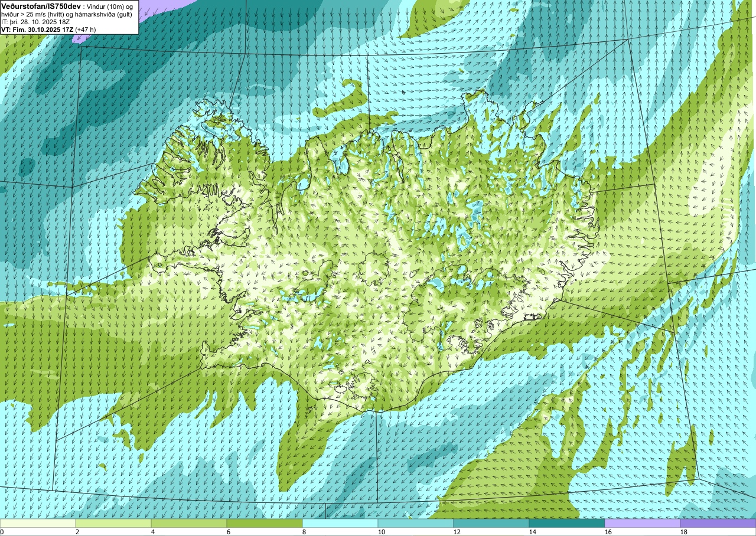
Task: Click the legend scale label "0"
Action: pyautogui.click(x=2, y=532)
